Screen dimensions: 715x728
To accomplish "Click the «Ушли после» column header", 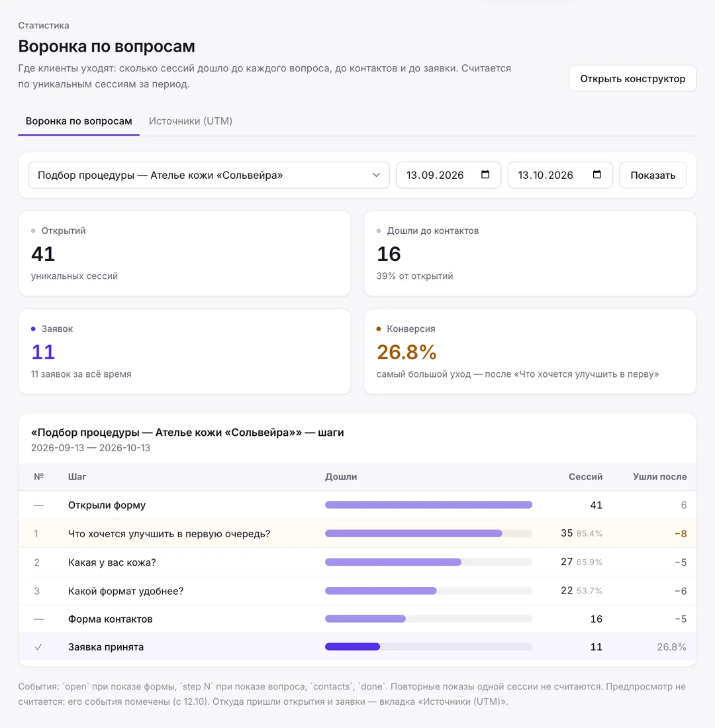I will click(660, 477).
